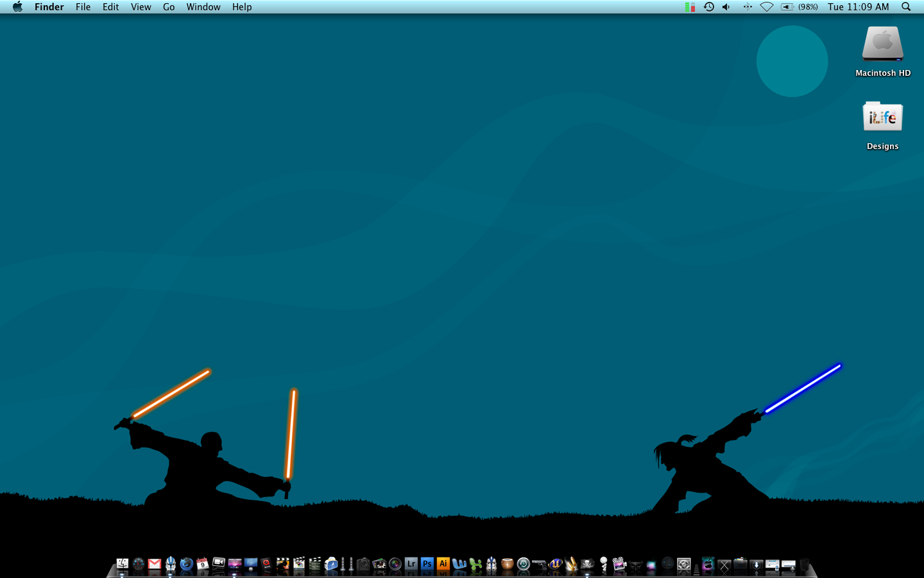924x578 pixels.
Task: Launch Gmail from the dock
Action: tap(155, 565)
